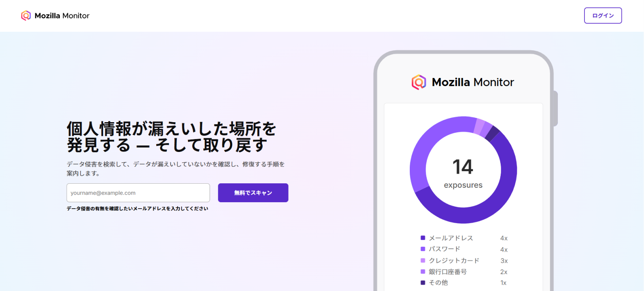Click the パスワード legend label
This screenshot has height=291, width=644.
[444, 249]
